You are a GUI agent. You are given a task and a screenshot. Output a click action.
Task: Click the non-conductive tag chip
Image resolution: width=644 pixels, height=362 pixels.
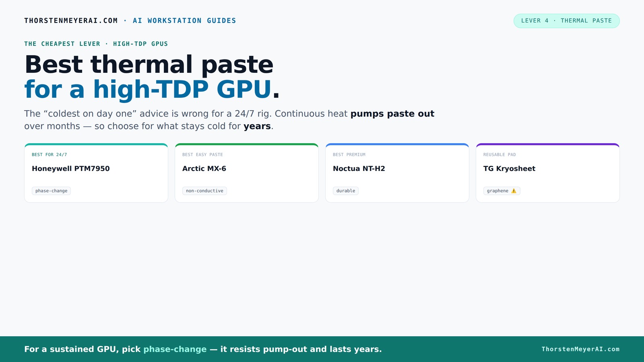tap(204, 191)
